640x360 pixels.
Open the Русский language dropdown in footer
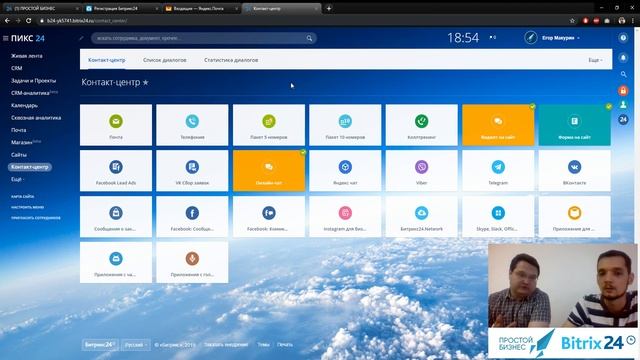[136, 345]
